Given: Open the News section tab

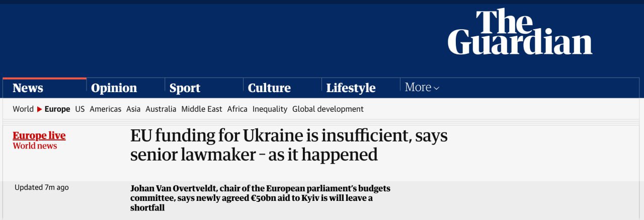Looking at the screenshot, I should (x=28, y=88).
